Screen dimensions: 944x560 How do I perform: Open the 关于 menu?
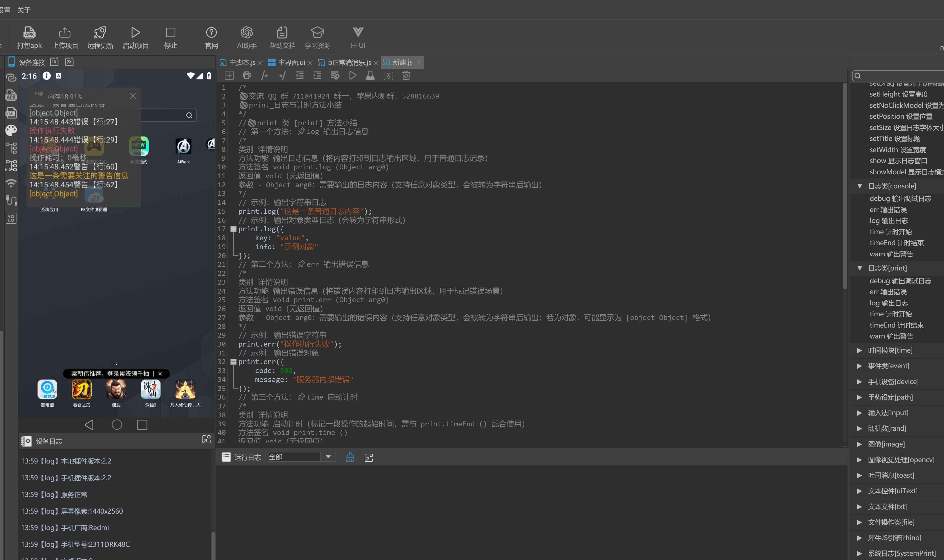pos(24,10)
